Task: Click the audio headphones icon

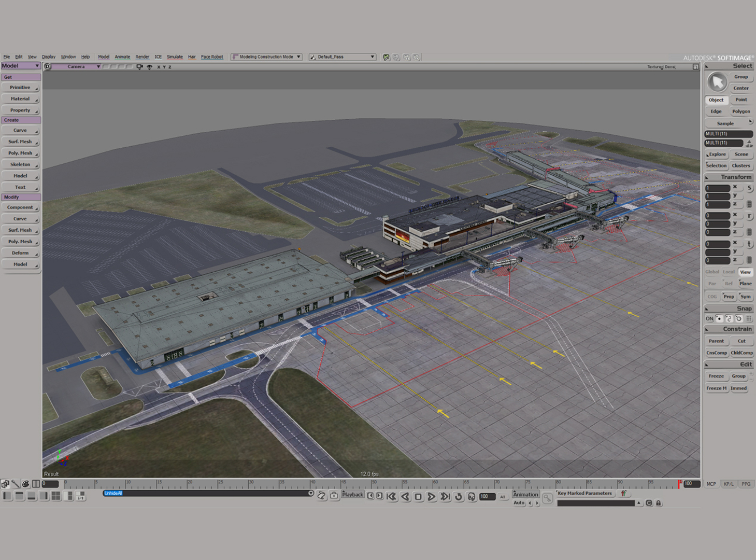Action: [472, 497]
